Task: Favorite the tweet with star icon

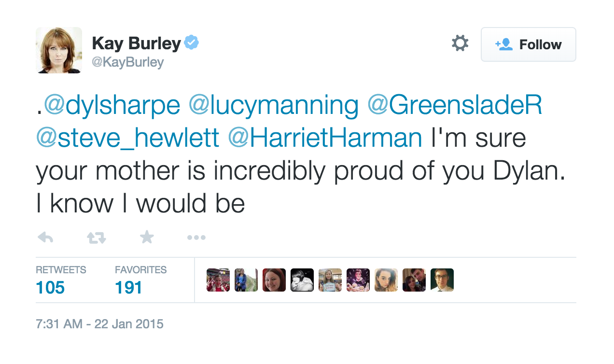Action: click(x=147, y=237)
